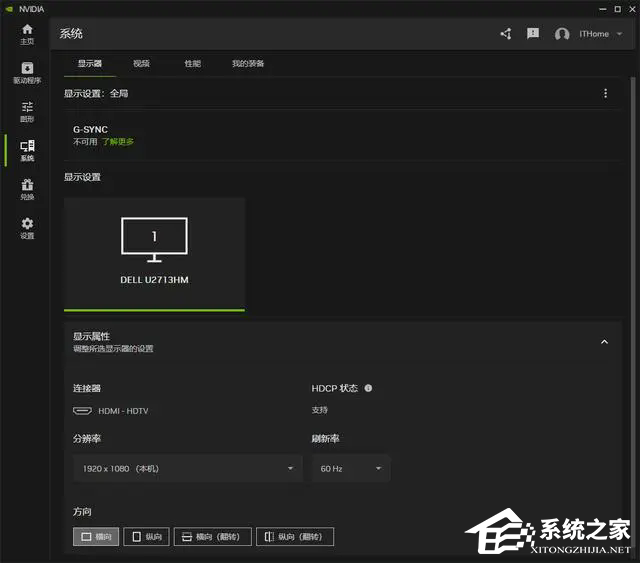
Task: Select 横向 (landscape) orientation option
Action: tap(96, 537)
